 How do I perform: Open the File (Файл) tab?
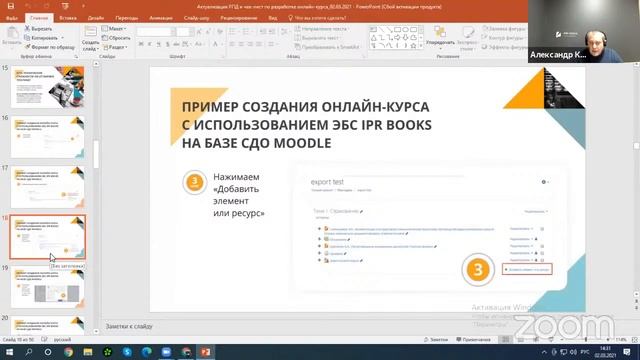12,18
